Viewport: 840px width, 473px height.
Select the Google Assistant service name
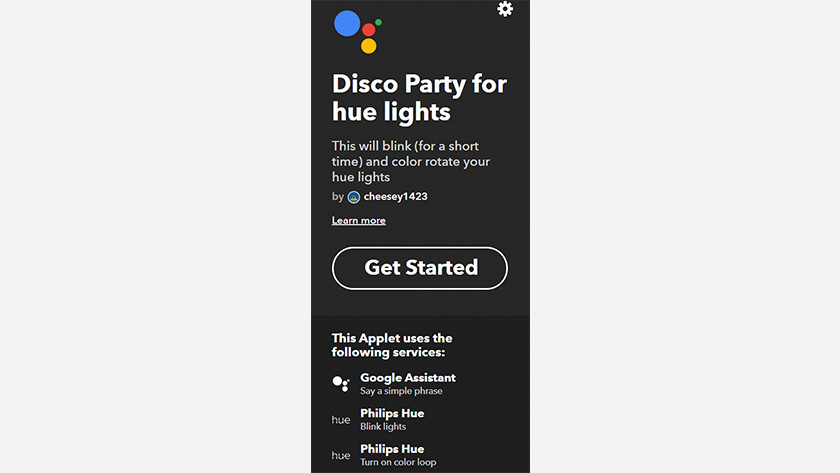pyautogui.click(x=408, y=378)
